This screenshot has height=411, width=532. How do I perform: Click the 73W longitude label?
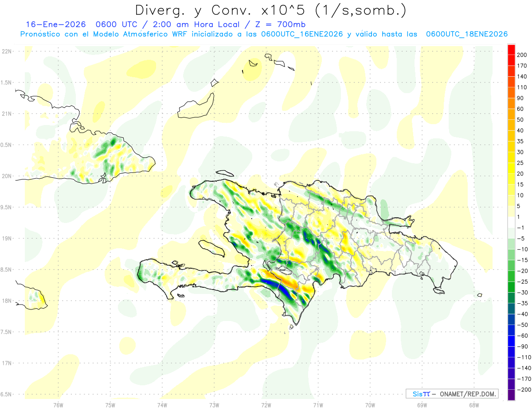(214, 405)
